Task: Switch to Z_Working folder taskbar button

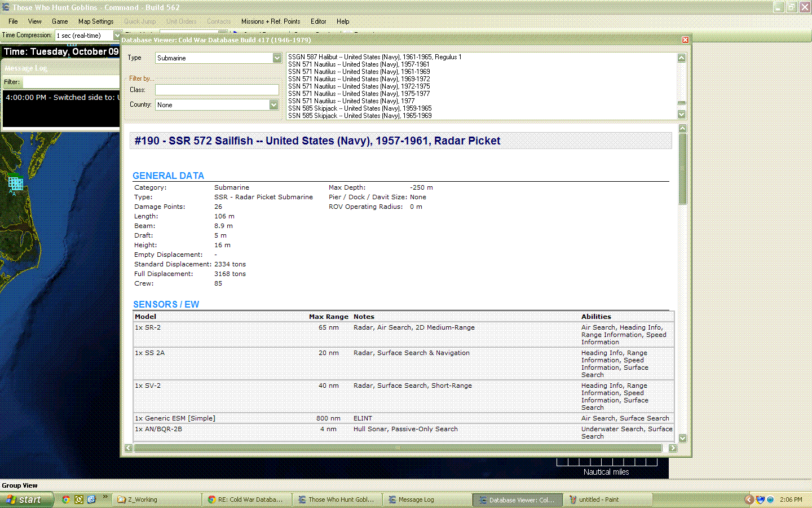Action: (x=157, y=500)
